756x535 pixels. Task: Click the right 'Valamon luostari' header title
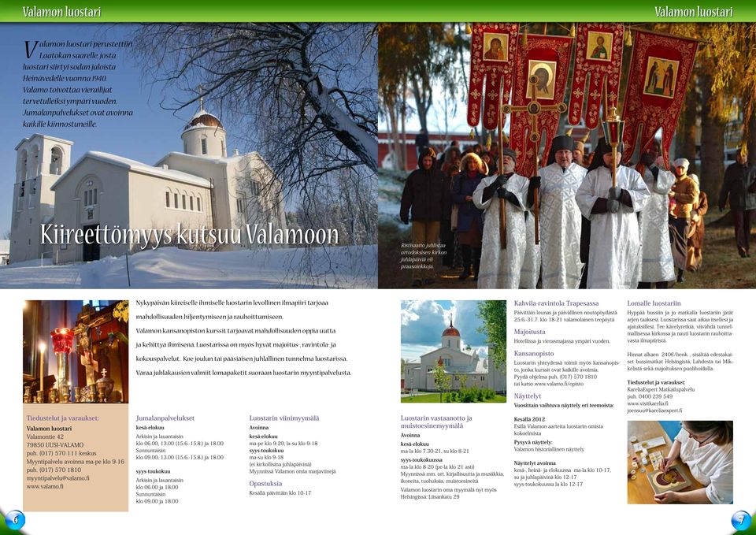point(693,12)
